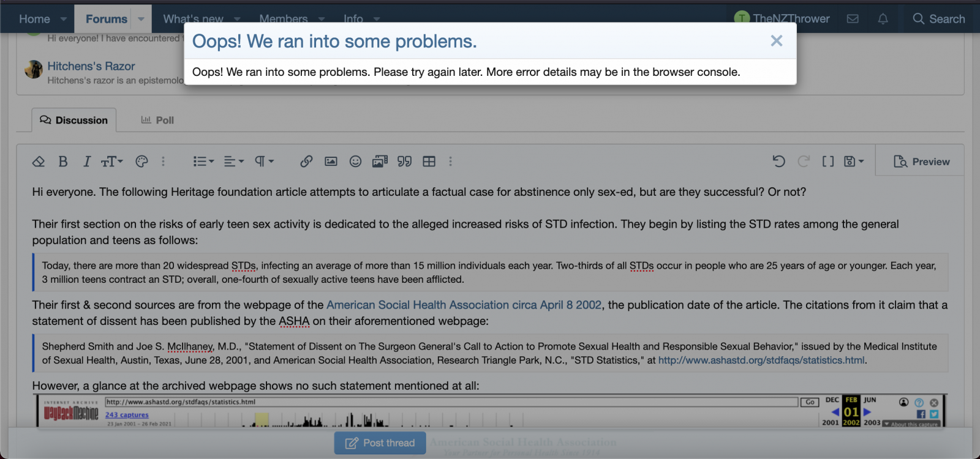This screenshot has height=459, width=980.
Task: Open the ashastd.org statistics.html link
Action: [x=761, y=360]
